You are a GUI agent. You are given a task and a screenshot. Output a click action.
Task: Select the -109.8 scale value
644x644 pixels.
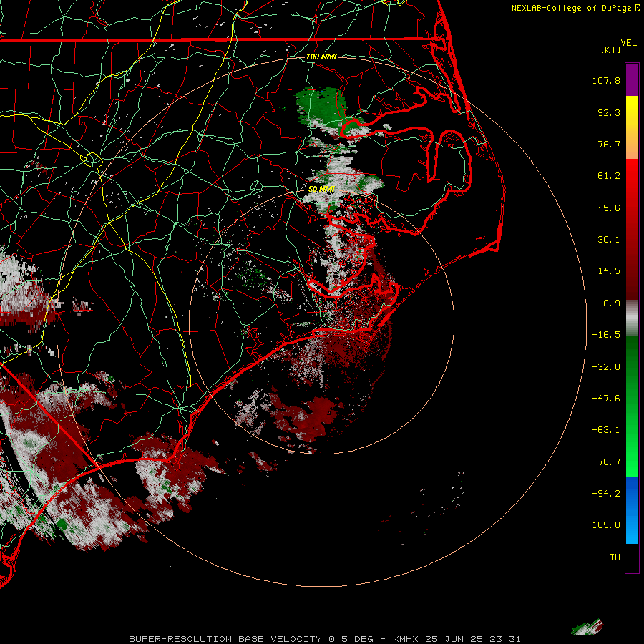(x=604, y=525)
